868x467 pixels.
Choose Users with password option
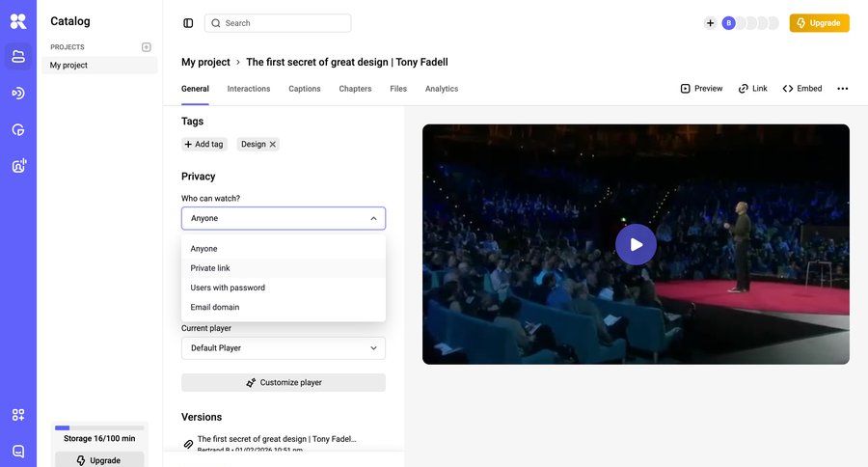[228, 288]
